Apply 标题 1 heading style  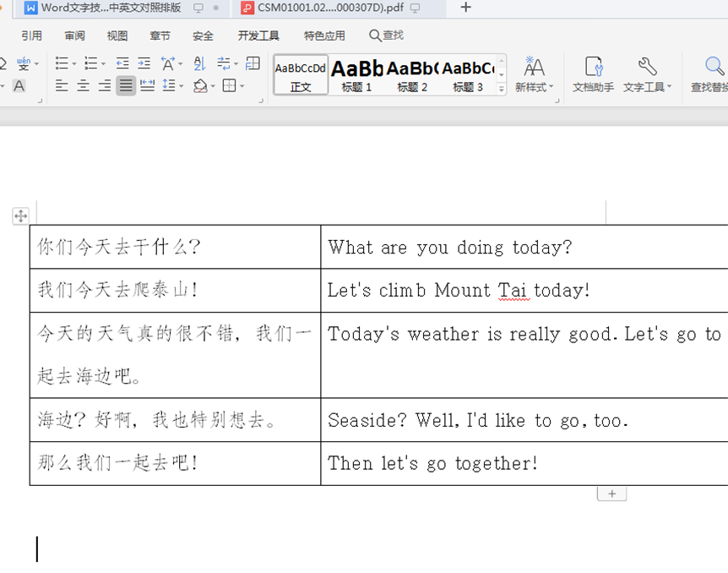click(356, 74)
